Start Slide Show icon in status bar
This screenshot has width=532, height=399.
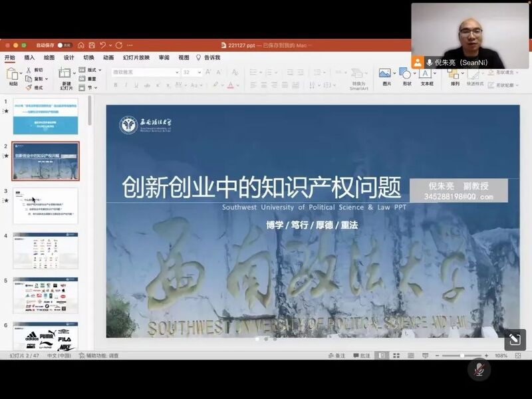425,356
